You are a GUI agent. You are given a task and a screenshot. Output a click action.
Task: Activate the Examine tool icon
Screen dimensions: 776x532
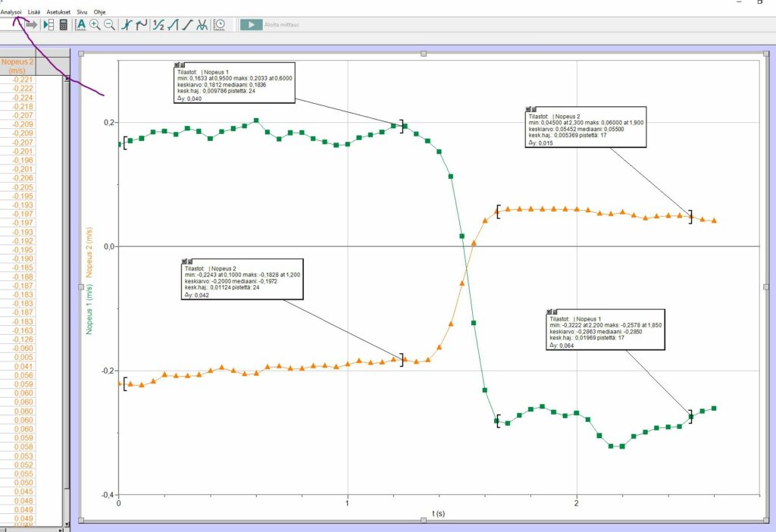pos(128,24)
